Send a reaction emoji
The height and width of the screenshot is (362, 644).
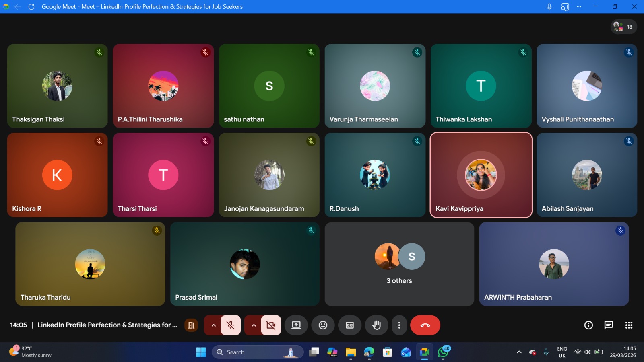click(x=323, y=325)
